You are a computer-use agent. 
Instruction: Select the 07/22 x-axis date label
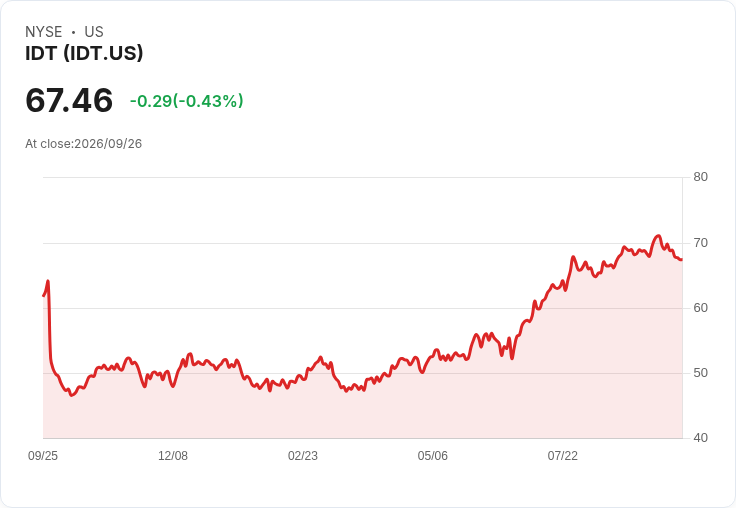[x=563, y=455]
